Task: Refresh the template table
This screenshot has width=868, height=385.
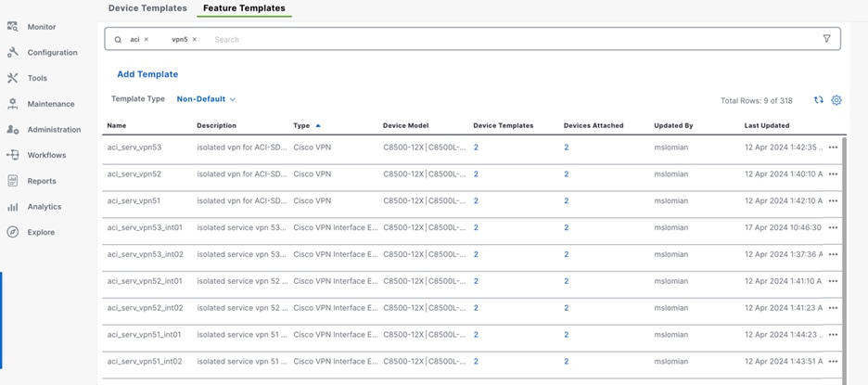Action: [819, 100]
